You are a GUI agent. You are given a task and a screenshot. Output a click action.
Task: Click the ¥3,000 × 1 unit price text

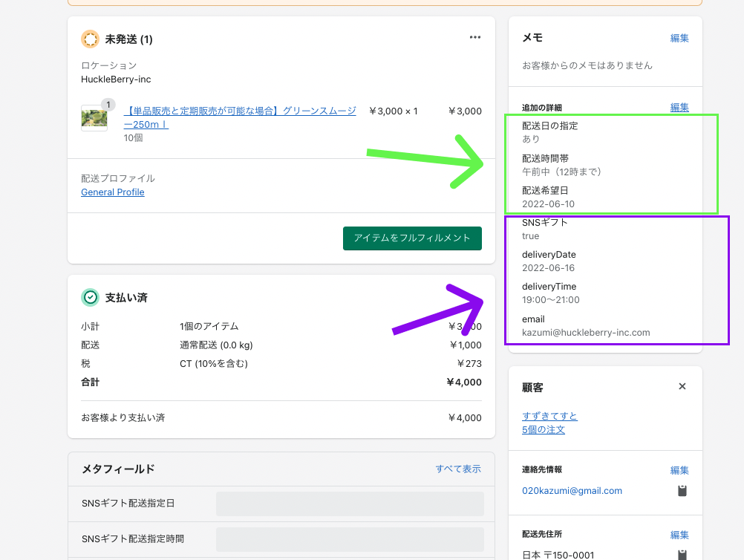tap(394, 111)
